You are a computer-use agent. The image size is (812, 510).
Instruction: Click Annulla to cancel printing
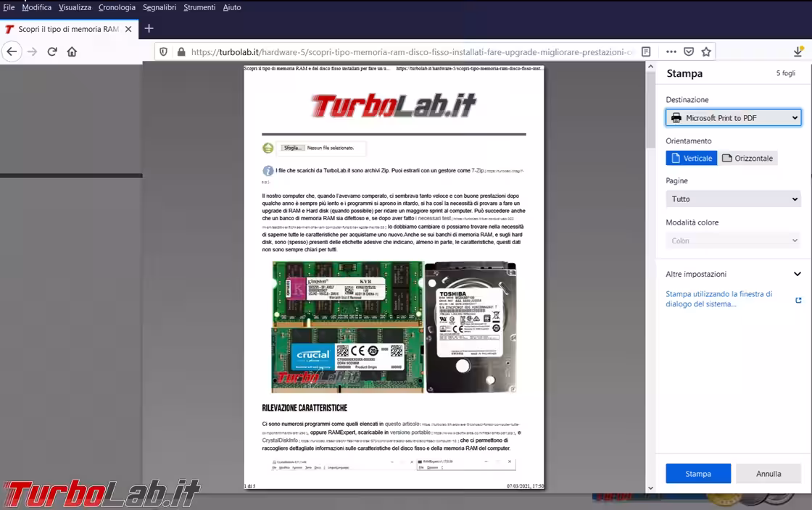coord(768,474)
